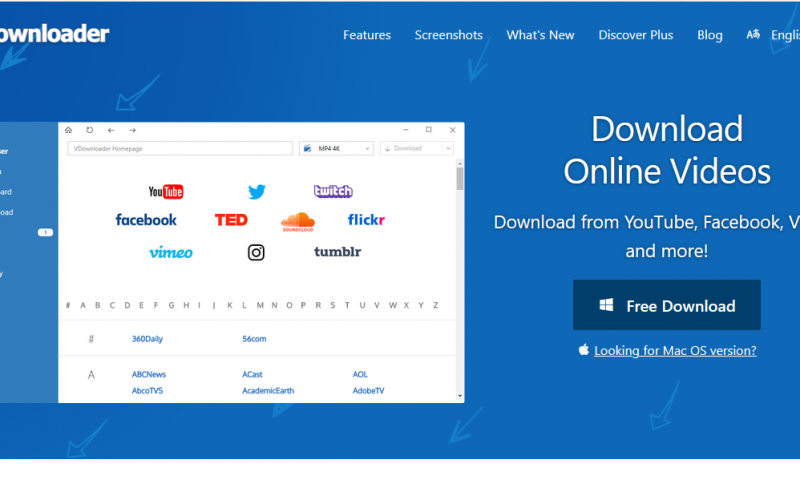Open the 360Daily site link
The height and width of the screenshot is (500, 800).
pyautogui.click(x=147, y=339)
